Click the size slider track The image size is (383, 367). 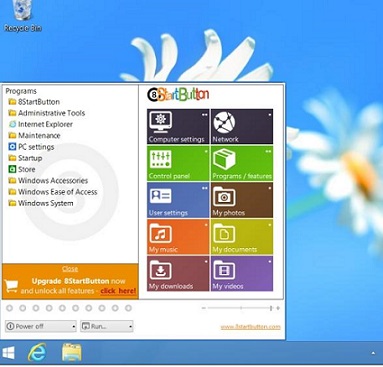[240, 308]
